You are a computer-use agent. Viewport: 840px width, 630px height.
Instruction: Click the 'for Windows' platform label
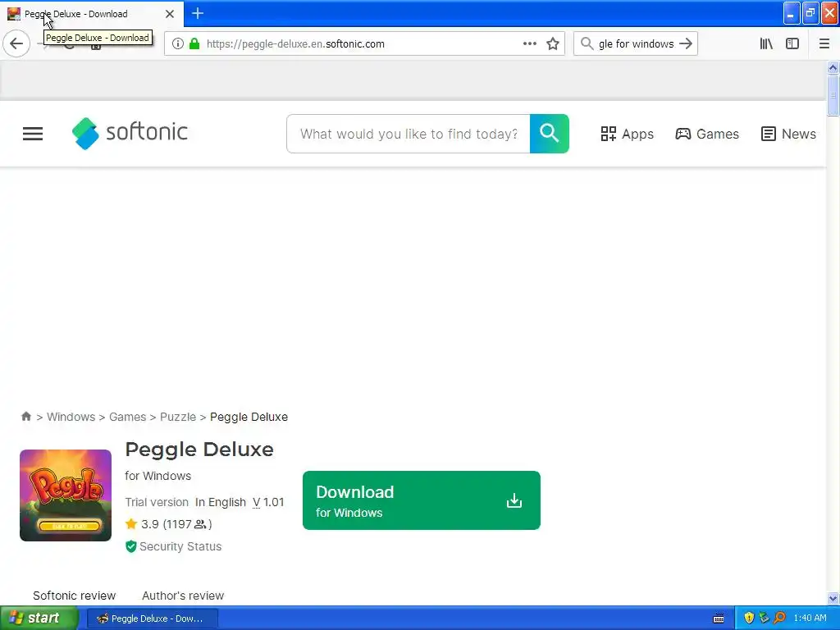point(158,476)
